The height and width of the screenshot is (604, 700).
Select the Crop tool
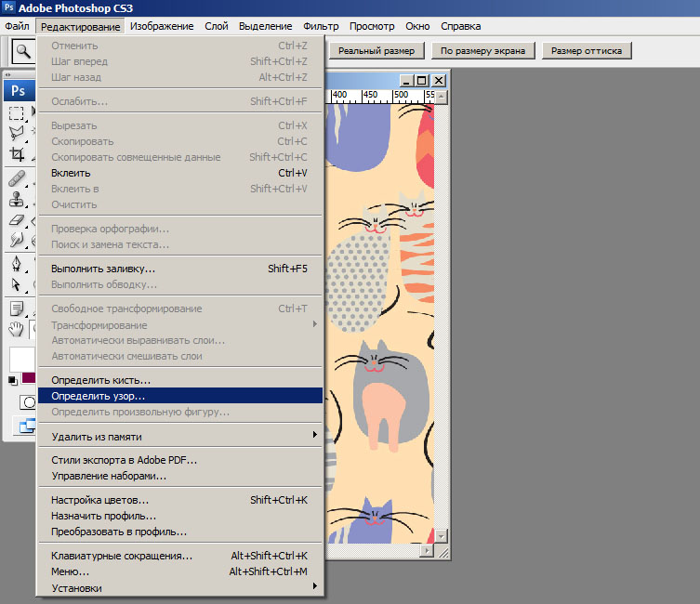tap(17, 154)
